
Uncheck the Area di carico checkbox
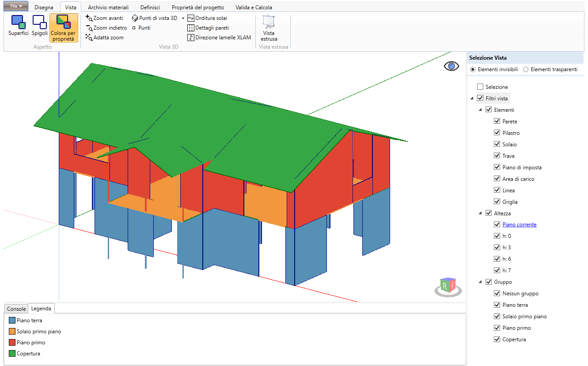pyautogui.click(x=497, y=179)
